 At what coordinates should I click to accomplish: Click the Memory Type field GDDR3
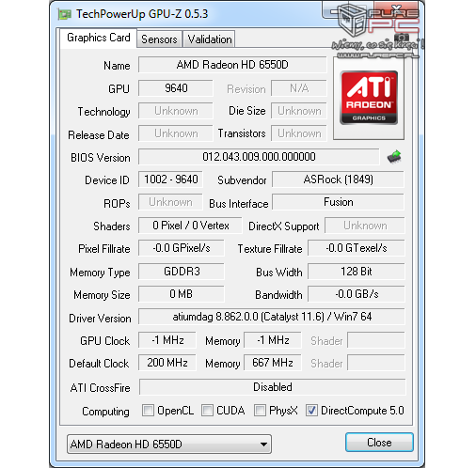pyautogui.click(x=182, y=272)
